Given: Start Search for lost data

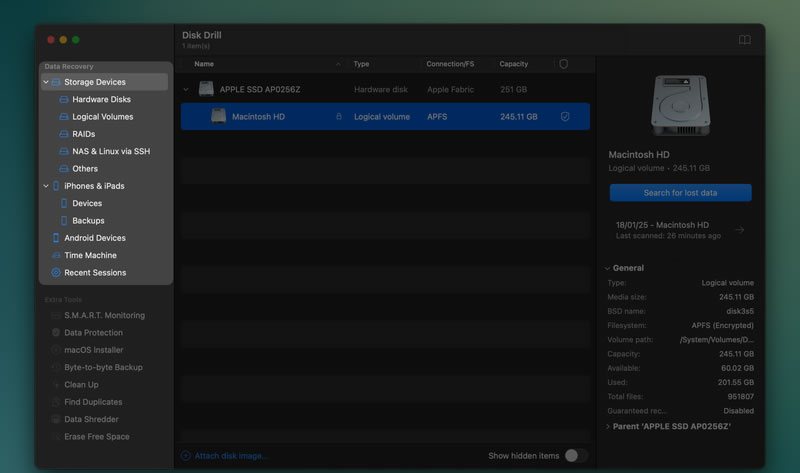Looking at the screenshot, I should [680, 193].
